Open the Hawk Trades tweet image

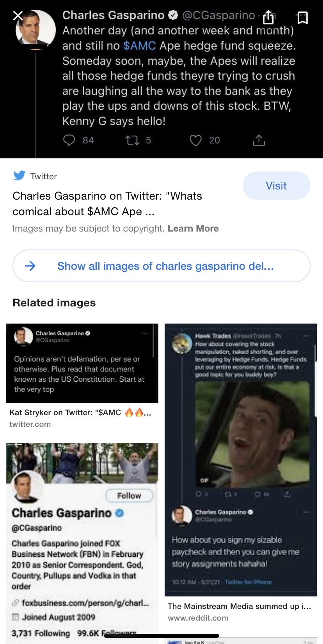pyautogui.click(x=240, y=460)
